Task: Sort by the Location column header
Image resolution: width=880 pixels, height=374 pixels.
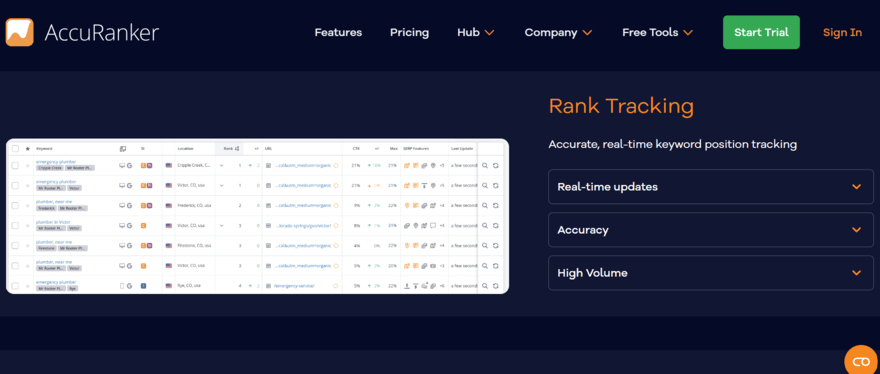Action: pyautogui.click(x=185, y=149)
